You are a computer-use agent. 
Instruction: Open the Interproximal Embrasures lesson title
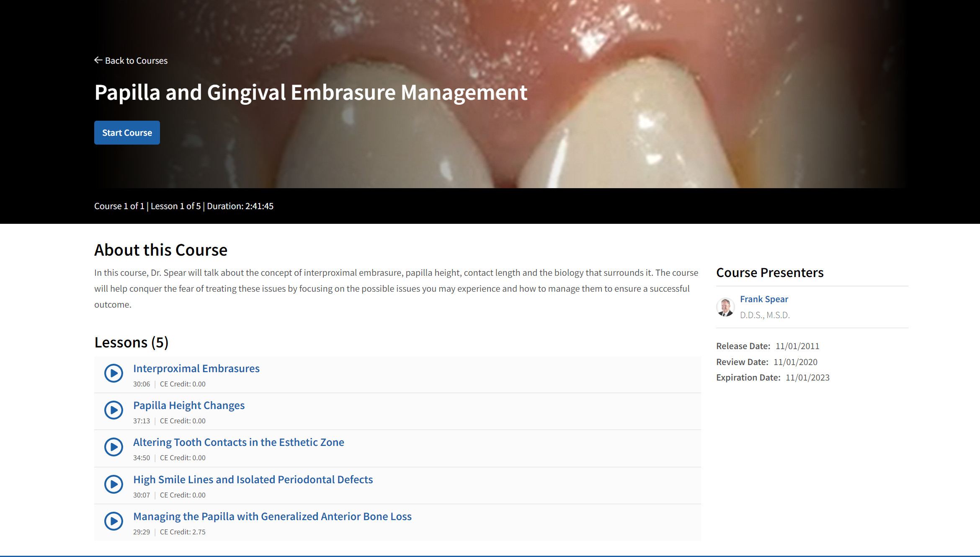click(x=196, y=368)
